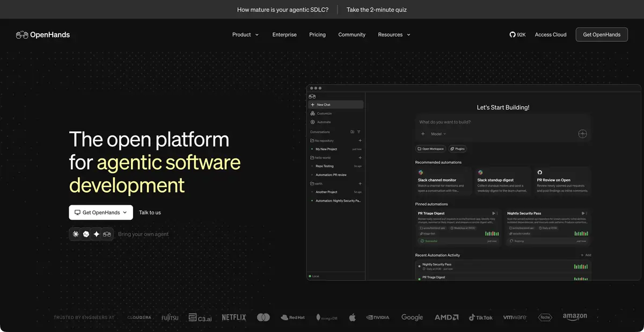Add a conversation under No repository
The height and width of the screenshot is (332, 644).
click(360, 141)
